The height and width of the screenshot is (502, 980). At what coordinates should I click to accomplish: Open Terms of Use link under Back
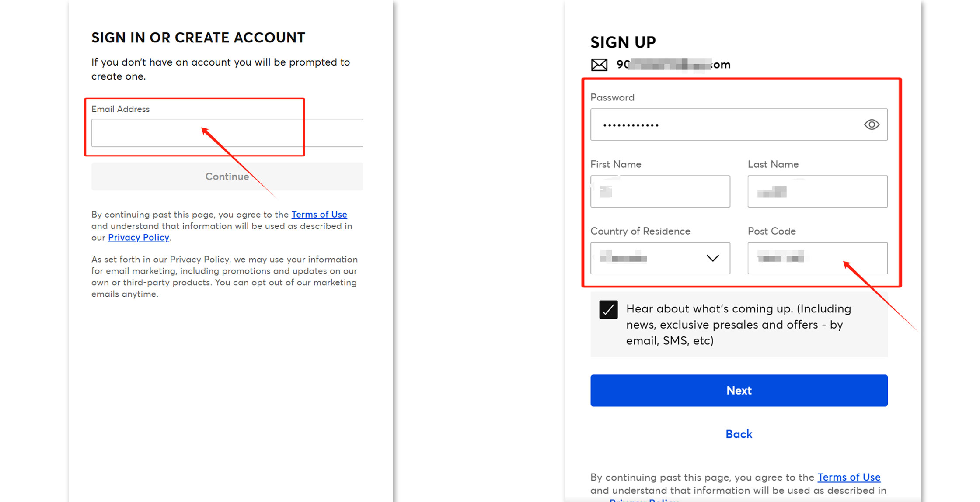click(849, 477)
